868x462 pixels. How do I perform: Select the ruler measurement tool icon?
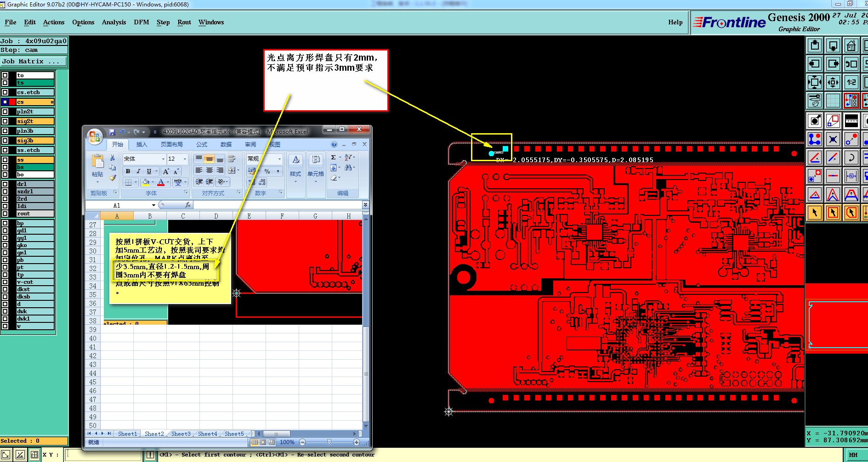coord(851,121)
